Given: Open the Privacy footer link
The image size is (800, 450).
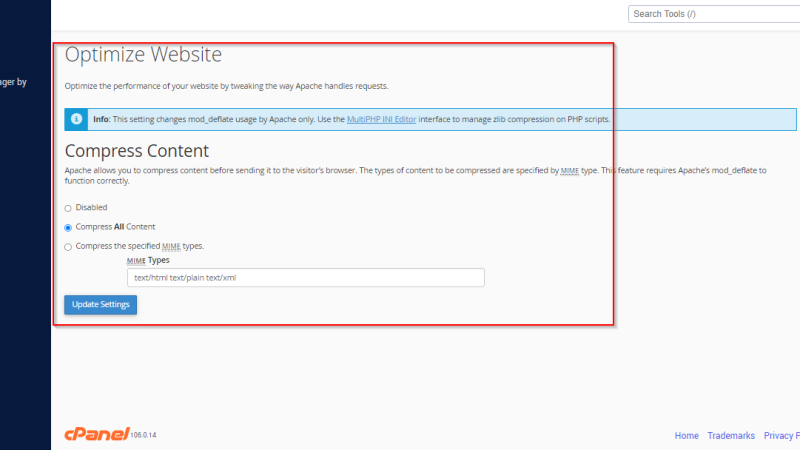Looking at the screenshot, I should point(782,436).
